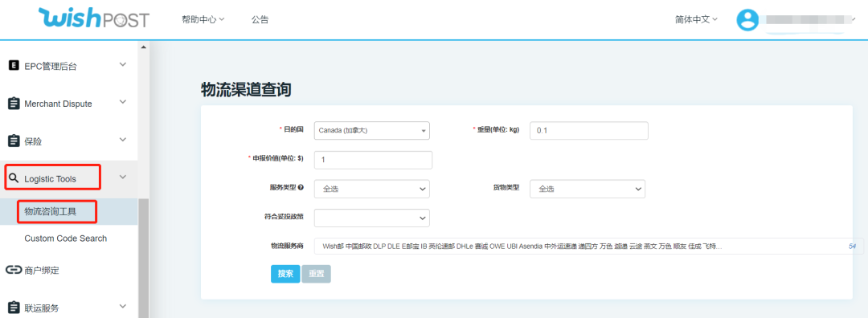Open the 目的国 Canada dropdown

(372, 131)
